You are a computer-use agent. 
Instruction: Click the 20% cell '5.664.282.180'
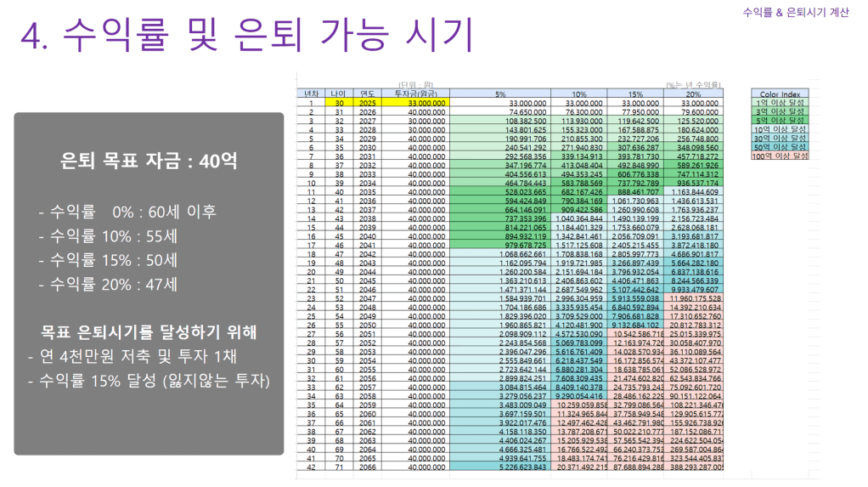[694, 263]
